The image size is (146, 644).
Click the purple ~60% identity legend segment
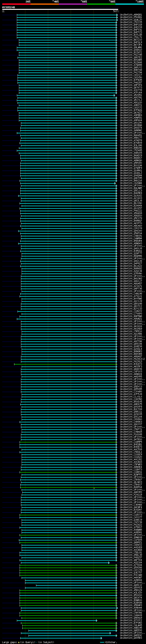[73, 4]
